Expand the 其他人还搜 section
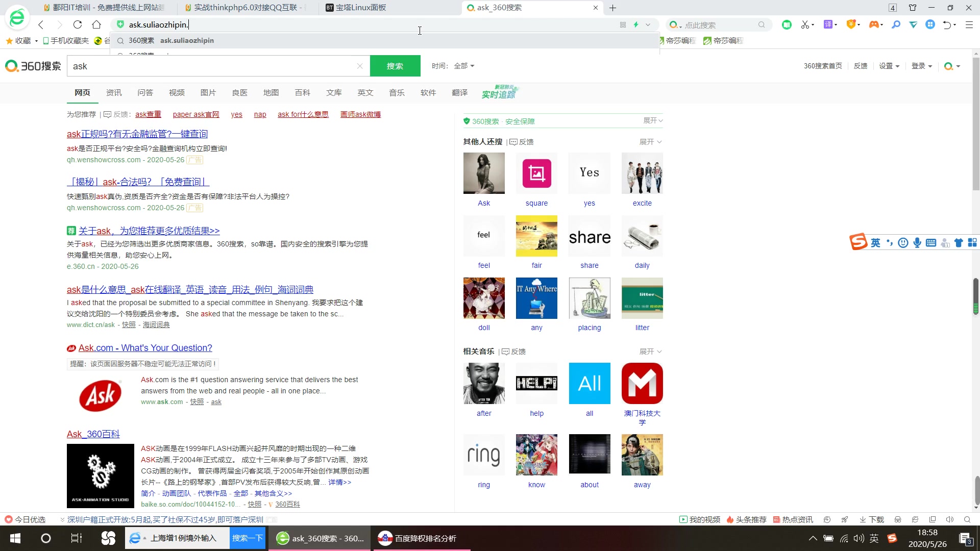This screenshot has height=551, width=980. (x=650, y=142)
